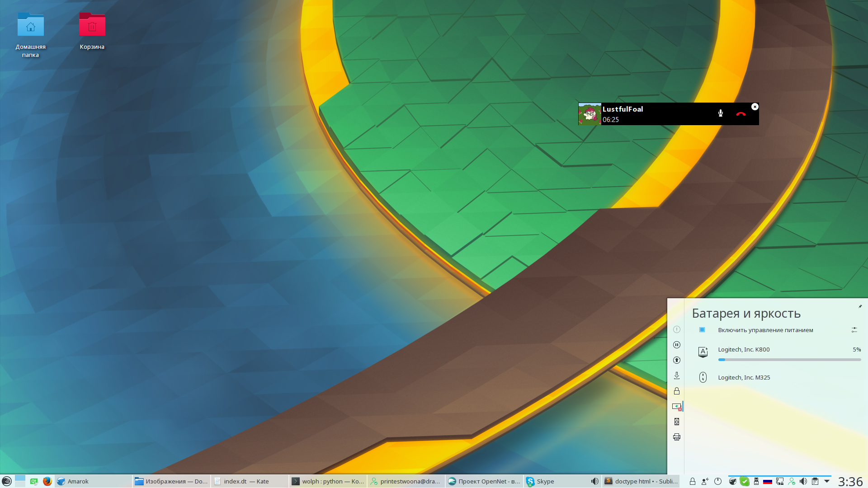
Task: Select Logitech, Inc. M325 device label
Action: pyautogui.click(x=744, y=377)
